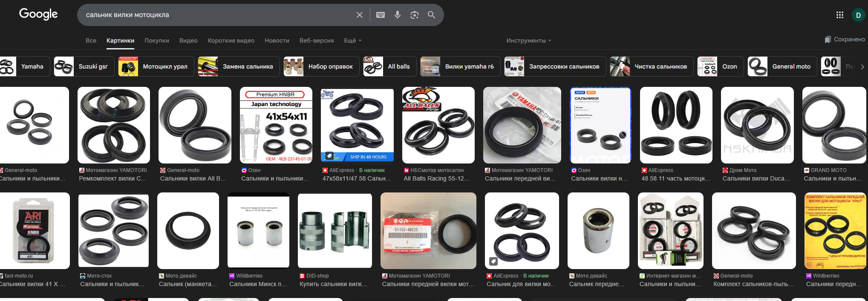
Task: Clear the search box with the X icon
Action: [360, 15]
